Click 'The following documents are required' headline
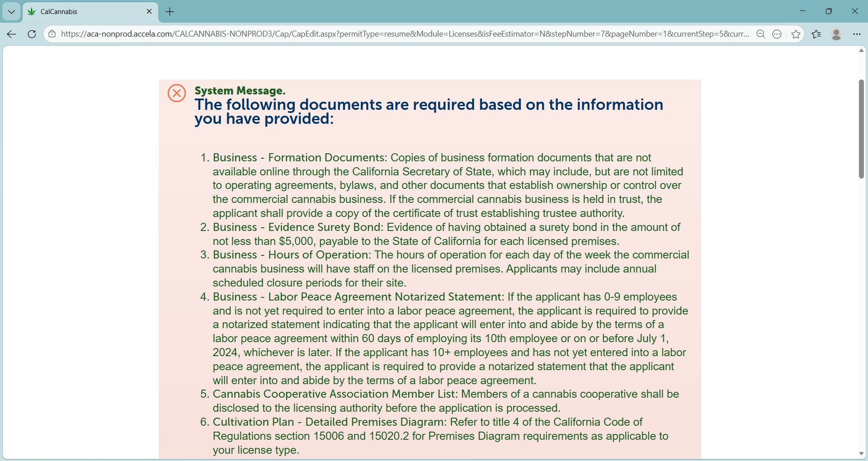868x461 pixels. tap(429, 112)
